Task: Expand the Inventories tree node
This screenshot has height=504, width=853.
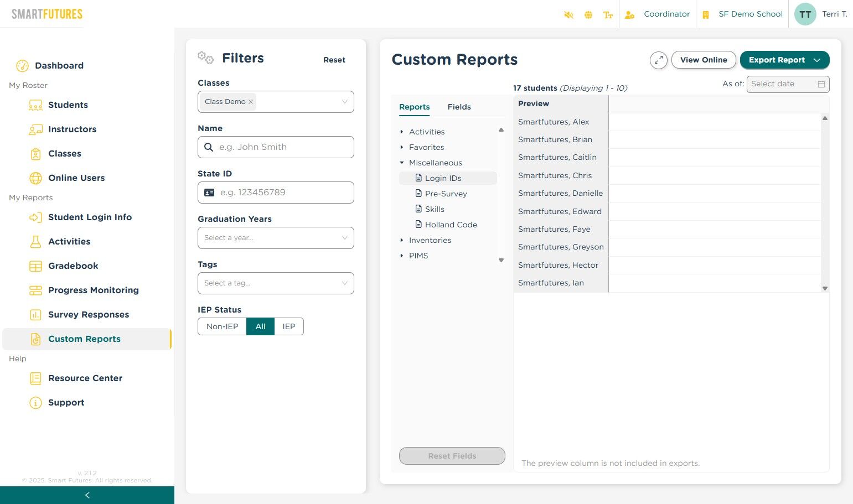Action: pos(402,240)
